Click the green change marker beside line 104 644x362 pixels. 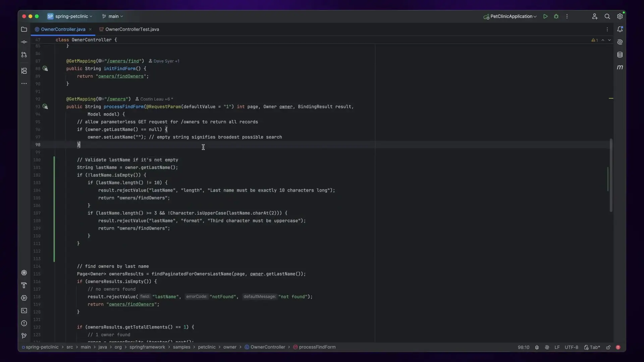click(54, 190)
